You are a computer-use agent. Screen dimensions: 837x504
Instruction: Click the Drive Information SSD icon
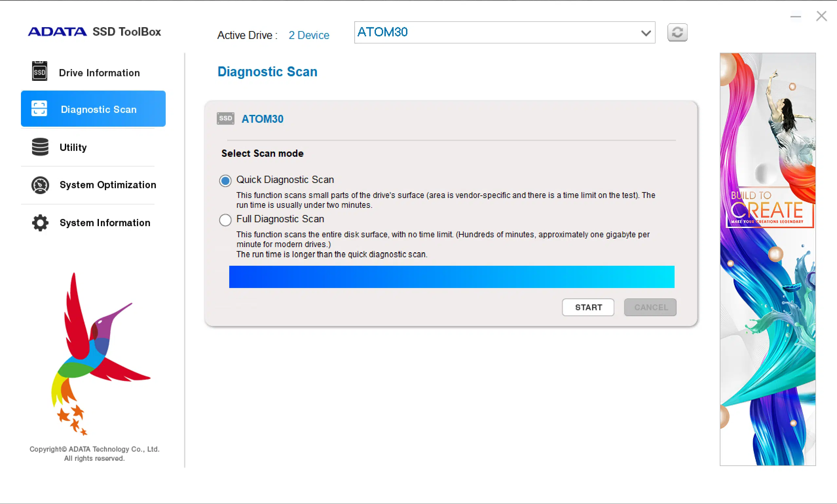[x=39, y=71]
